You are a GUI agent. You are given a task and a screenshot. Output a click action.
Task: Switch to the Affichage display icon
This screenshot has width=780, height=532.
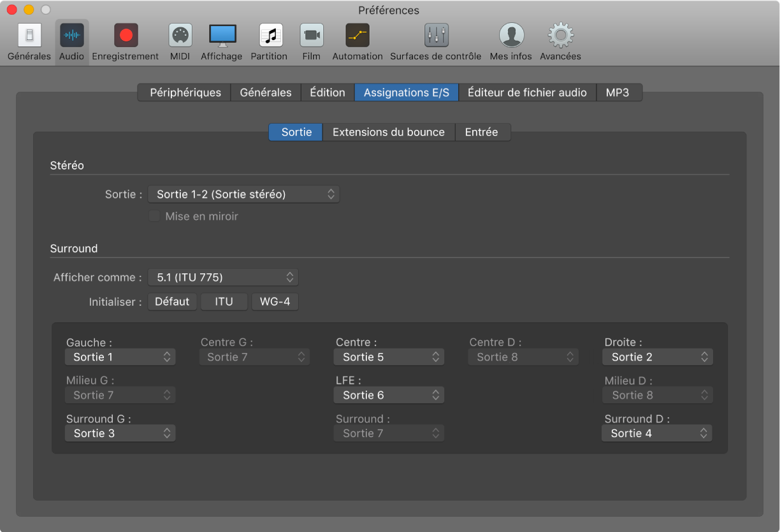[222, 35]
